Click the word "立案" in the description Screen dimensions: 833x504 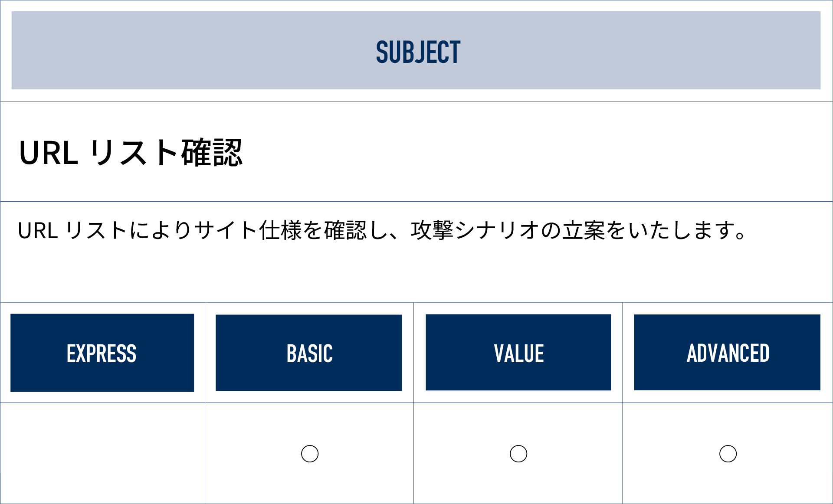coord(584,230)
